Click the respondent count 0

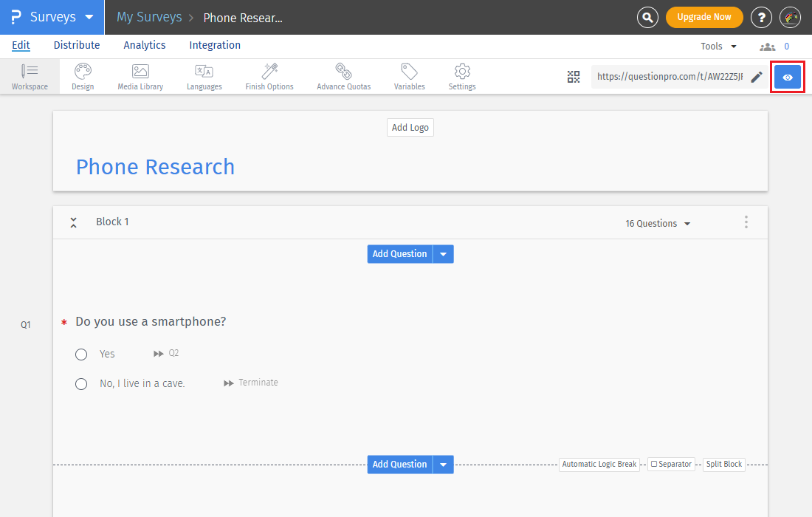[x=786, y=47]
